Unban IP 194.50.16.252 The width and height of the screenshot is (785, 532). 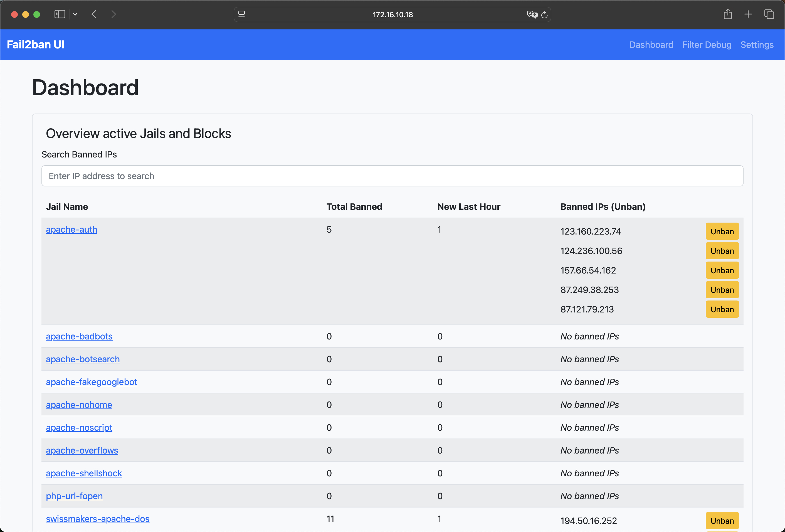(722, 521)
